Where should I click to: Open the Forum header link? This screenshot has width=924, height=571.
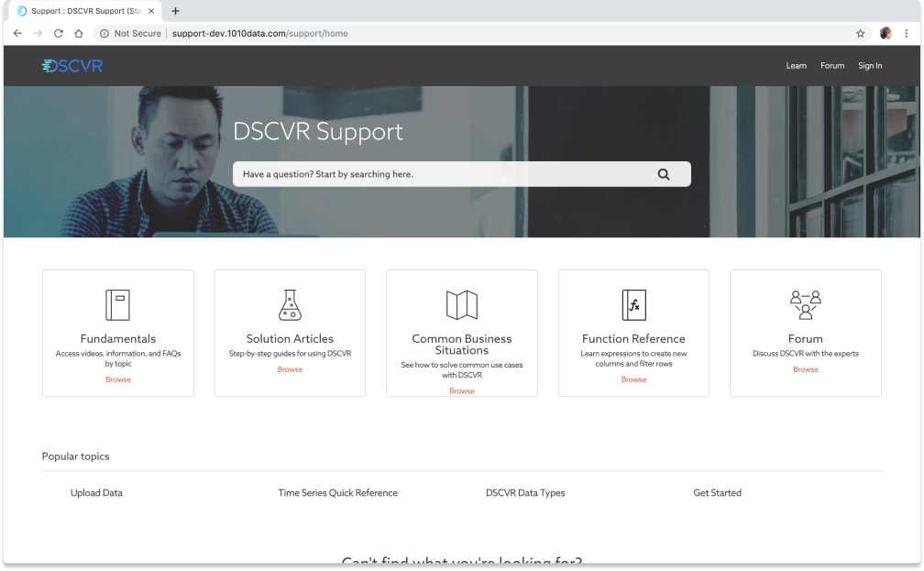coord(832,66)
